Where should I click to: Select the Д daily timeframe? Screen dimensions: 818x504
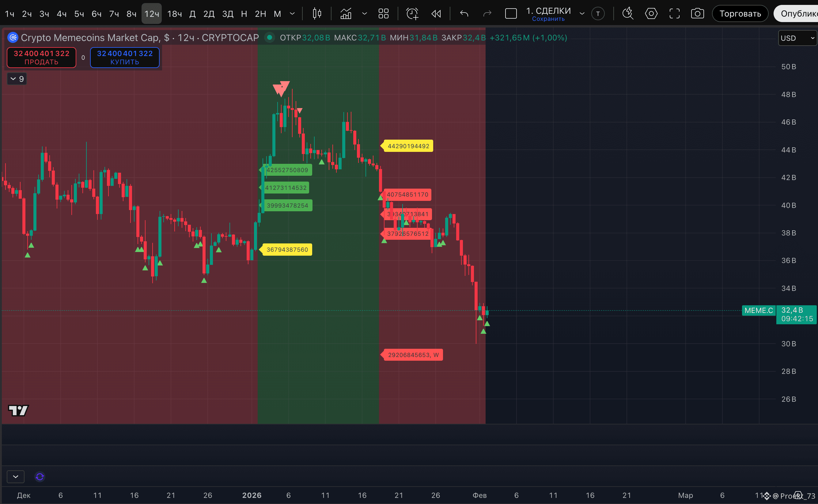[x=192, y=14]
